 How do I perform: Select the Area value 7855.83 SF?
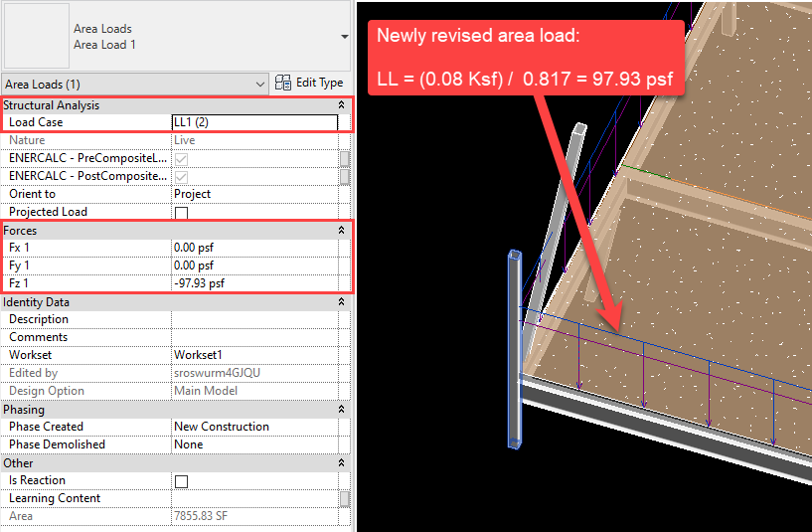(x=254, y=516)
